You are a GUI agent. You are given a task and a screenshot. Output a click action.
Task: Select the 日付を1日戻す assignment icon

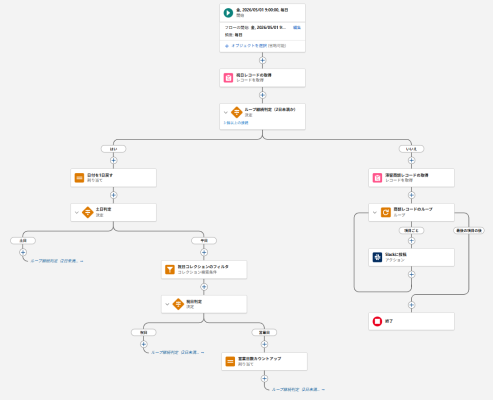tap(79, 178)
